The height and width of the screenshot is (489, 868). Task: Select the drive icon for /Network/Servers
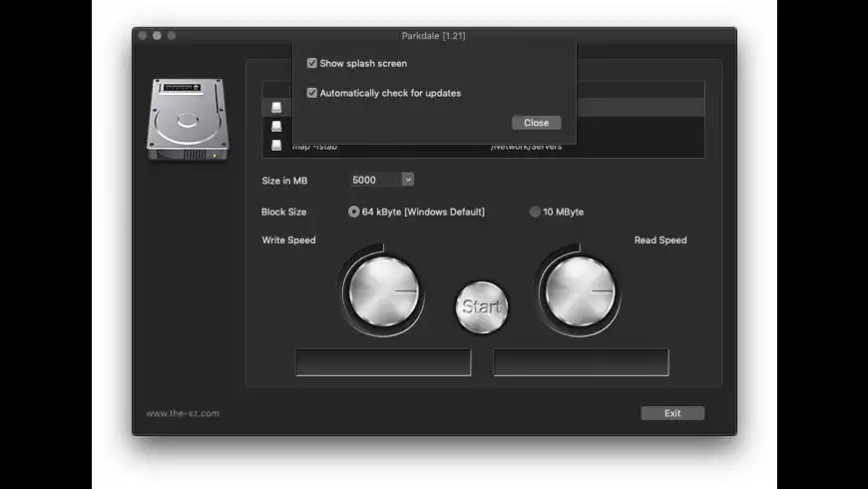click(276, 145)
